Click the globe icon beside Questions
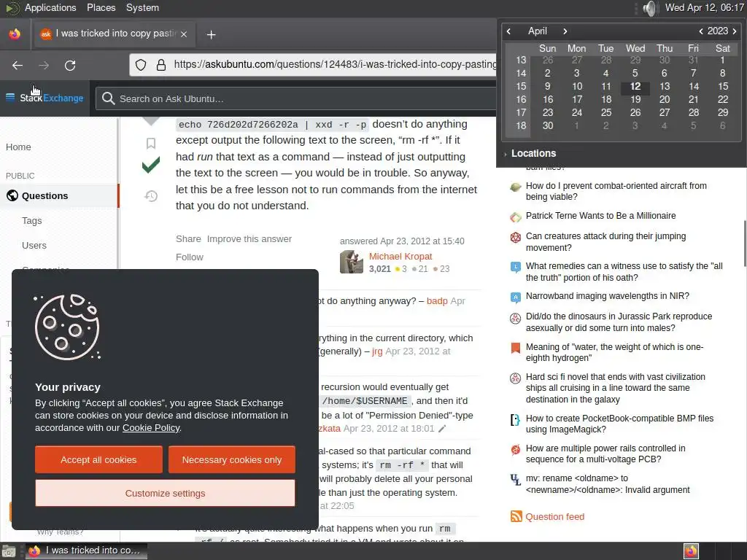Screen dimensions: 747x560 click(x=12, y=195)
